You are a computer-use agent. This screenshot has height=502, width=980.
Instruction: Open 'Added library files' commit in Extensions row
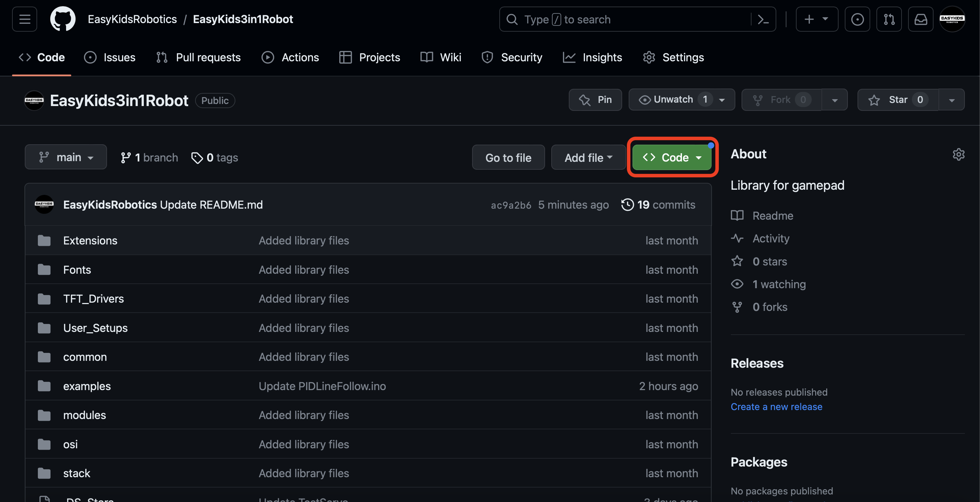click(x=303, y=241)
